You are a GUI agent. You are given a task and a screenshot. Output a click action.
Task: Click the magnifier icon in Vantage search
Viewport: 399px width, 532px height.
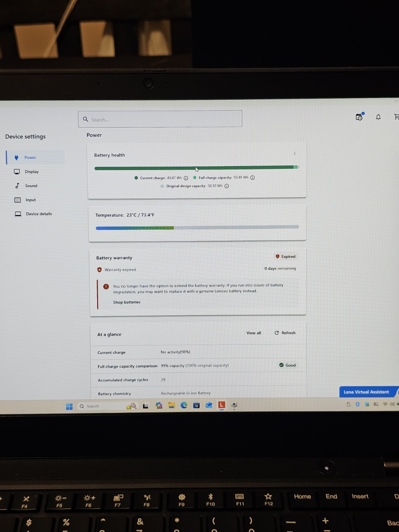coord(85,119)
